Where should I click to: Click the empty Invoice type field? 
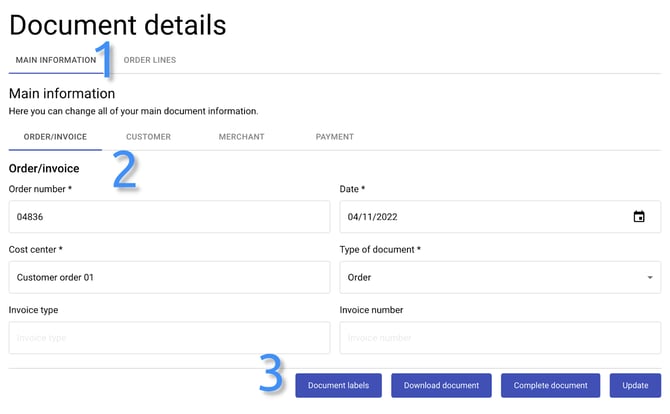pyautogui.click(x=169, y=338)
